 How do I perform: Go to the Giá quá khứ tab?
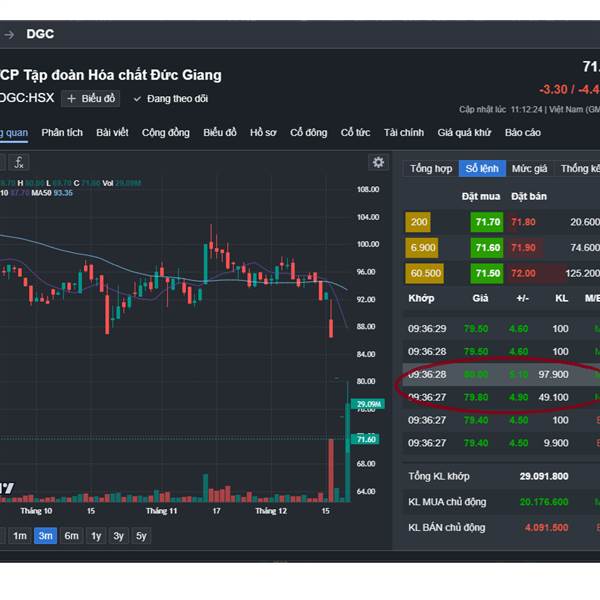click(x=464, y=132)
